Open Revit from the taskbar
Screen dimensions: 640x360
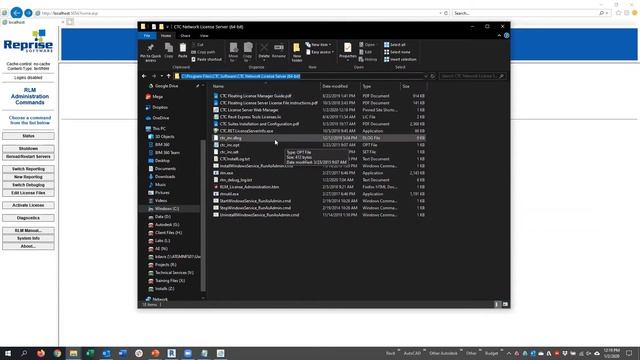pyautogui.click(x=171, y=353)
